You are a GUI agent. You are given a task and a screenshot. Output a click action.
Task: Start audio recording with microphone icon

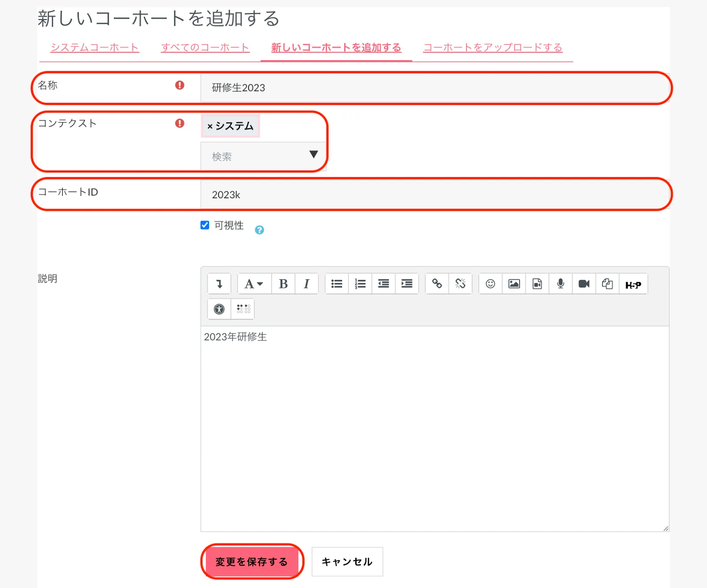pos(560,284)
